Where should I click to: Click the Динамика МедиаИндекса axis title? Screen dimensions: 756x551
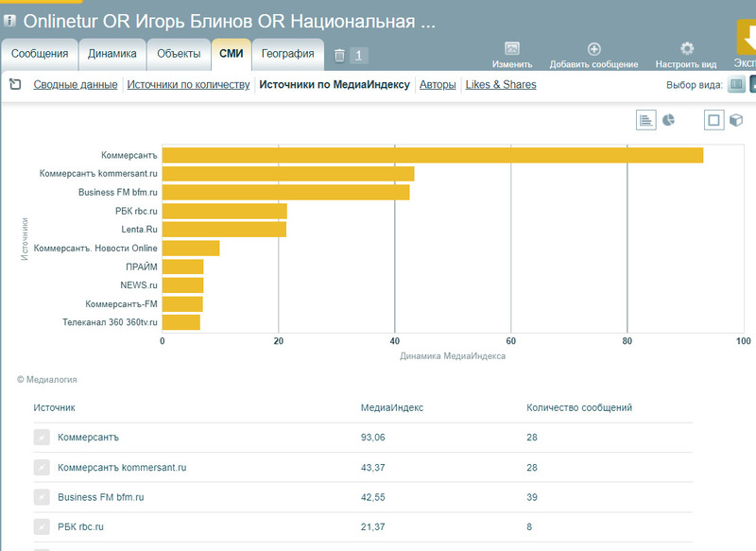(453, 356)
